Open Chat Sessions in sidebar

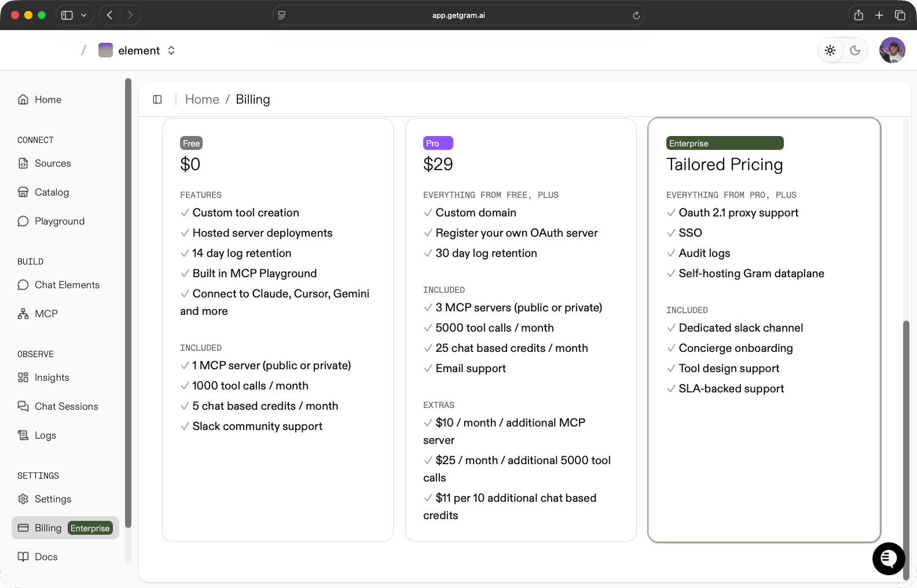[66, 406]
